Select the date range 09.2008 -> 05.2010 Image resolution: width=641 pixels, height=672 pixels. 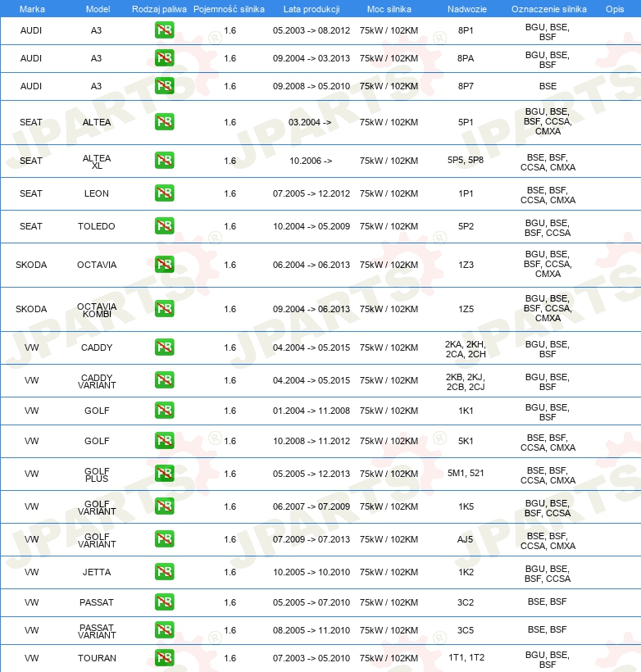coord(311,86)
